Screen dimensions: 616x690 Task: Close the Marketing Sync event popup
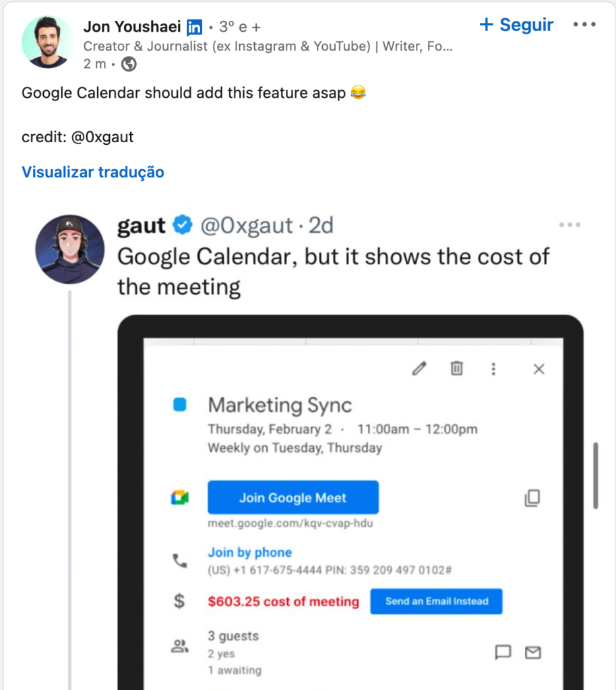pyautogui.click(x=539, y=369)
